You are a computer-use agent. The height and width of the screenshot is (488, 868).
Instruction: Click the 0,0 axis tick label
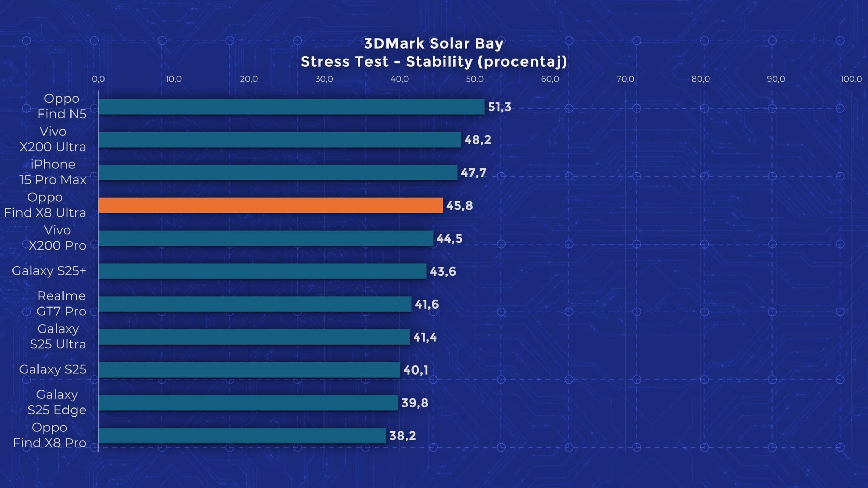click(98, 79)
